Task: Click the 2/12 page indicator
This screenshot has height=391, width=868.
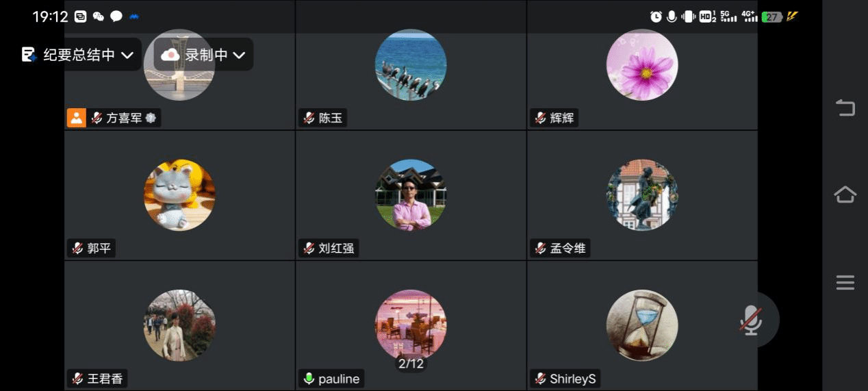Action: (x=411, y=364)
